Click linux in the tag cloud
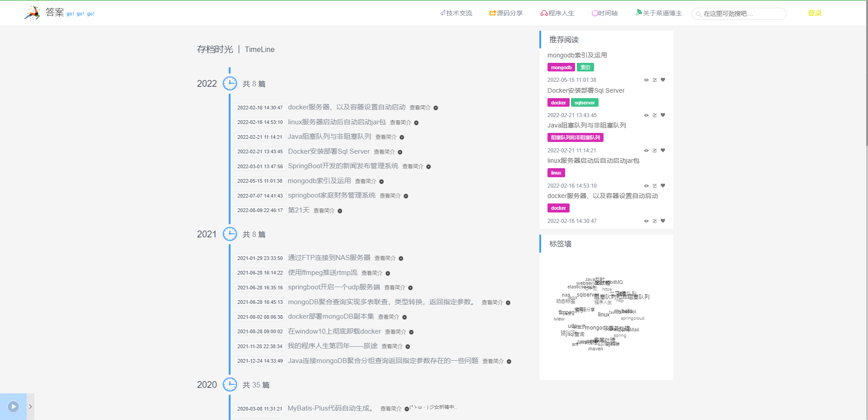This screenshot has height=420, width=868. pyautogui.click(x=604, y=314)
